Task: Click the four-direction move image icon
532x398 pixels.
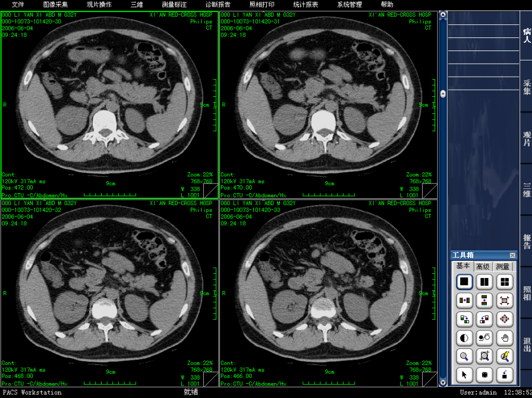Action: tap(505, 319)
